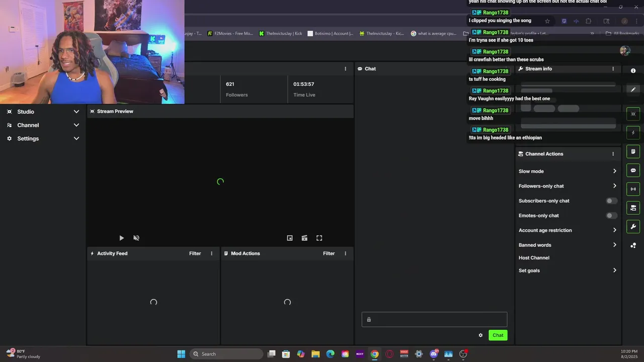Image resolution: width=644 pixels, height=362 pixels.
Task: Open the Banned words settings
Action: click(568, 245)
